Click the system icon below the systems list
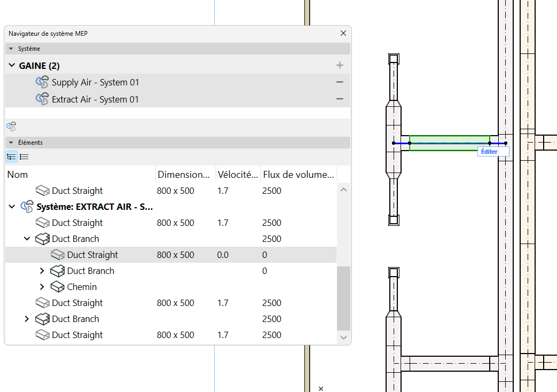557x392 pixels. pos(11,126)
